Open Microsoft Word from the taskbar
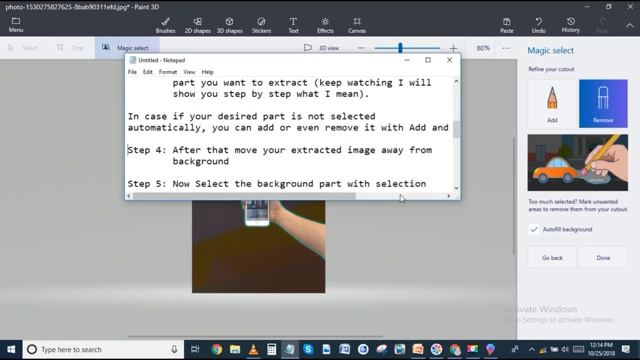 [344, 349]
